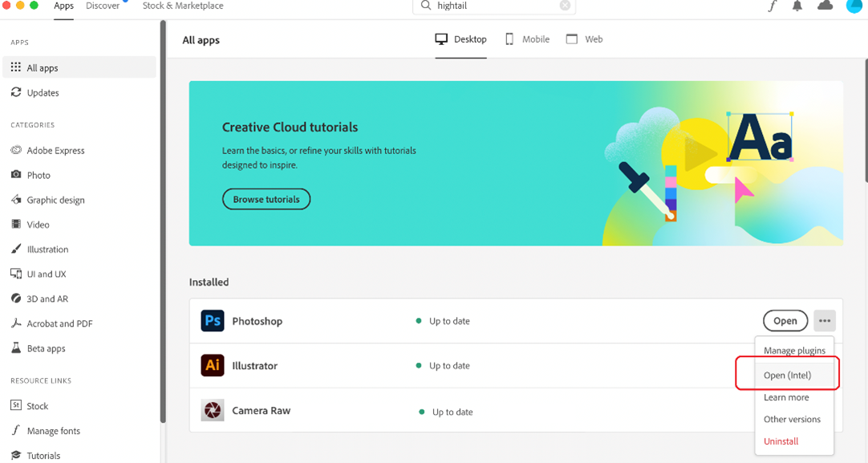This screenshot has width=868, height=463.
Task: Open Photoshop with the Open button
Action: [x=785, y=321]
